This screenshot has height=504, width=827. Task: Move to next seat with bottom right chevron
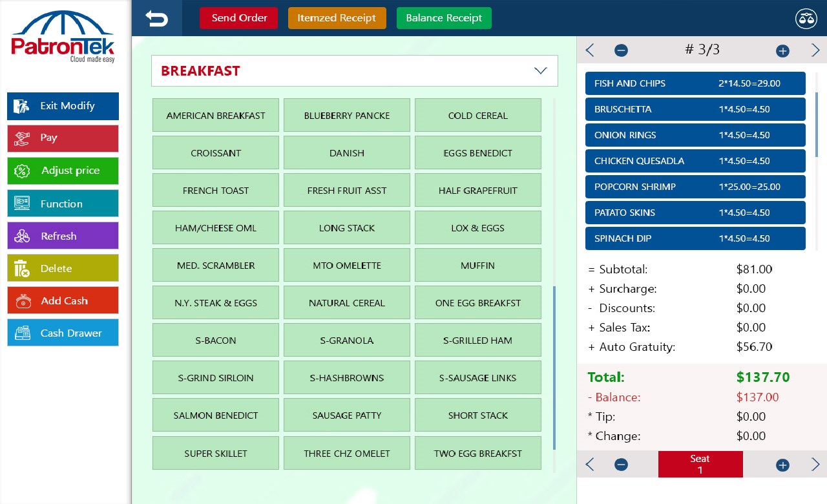point(815,465)
